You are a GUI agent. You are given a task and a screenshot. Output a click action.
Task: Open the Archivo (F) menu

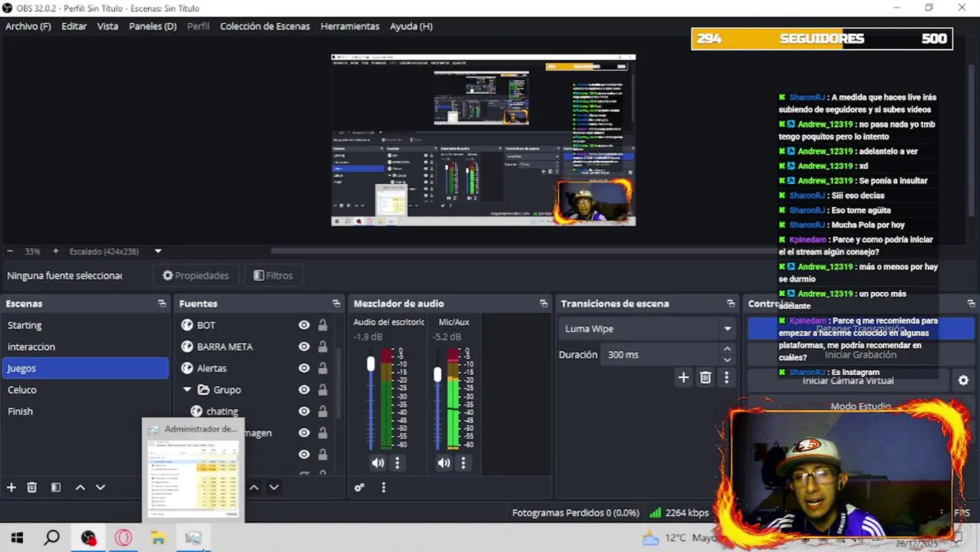(28, 26)
